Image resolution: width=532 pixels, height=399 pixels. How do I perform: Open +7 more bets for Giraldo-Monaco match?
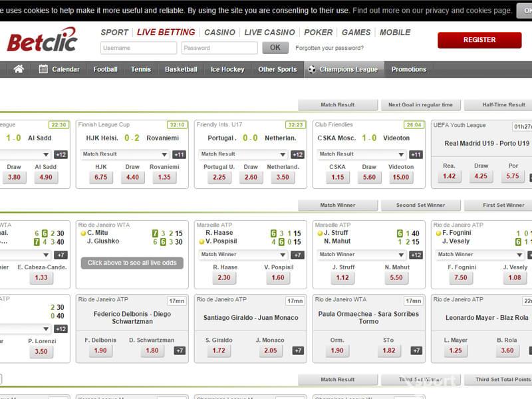(x=298, y=350)
